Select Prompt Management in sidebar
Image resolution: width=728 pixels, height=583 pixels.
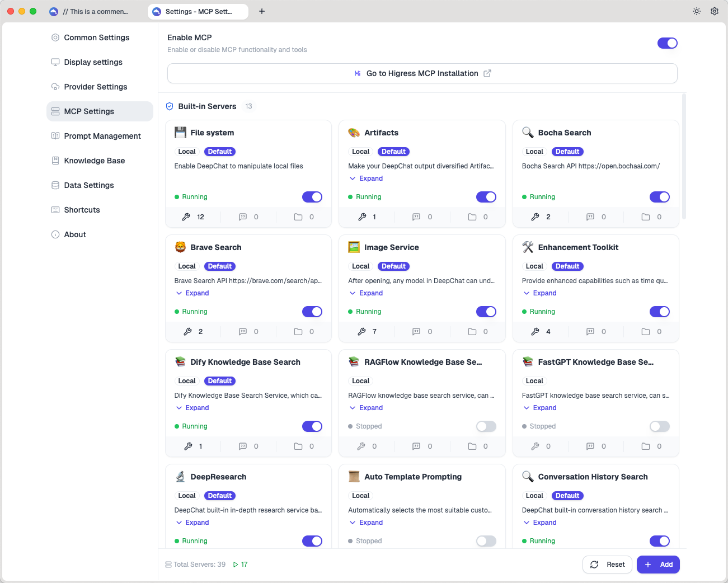pyautogui.click(x=100, y=136)
